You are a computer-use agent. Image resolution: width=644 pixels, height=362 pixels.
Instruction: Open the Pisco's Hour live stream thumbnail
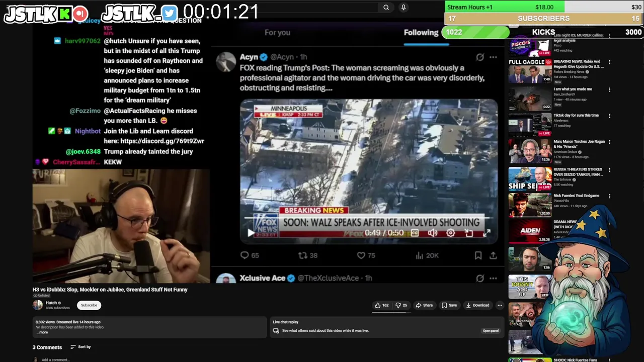530,46
